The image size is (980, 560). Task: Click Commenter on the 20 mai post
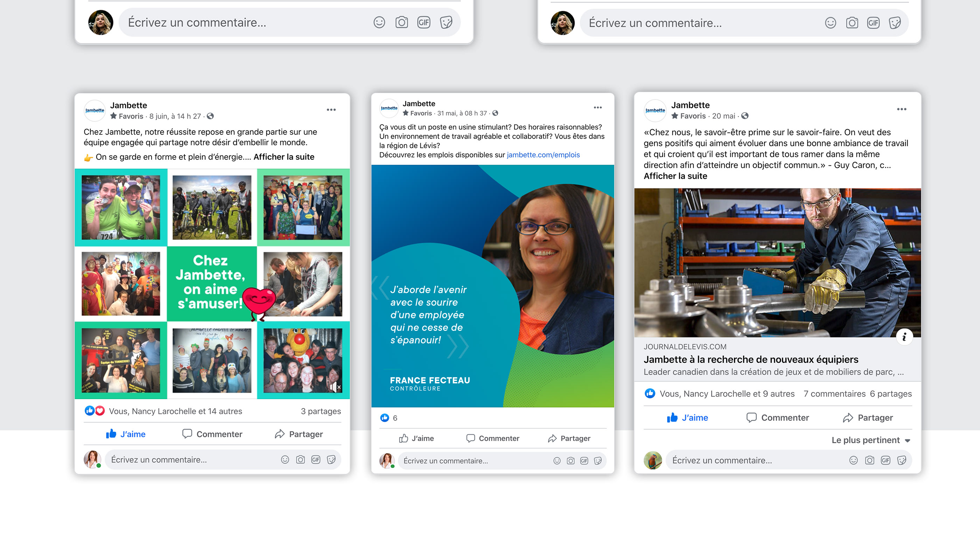pyautogui.click(x=778, y=418)
